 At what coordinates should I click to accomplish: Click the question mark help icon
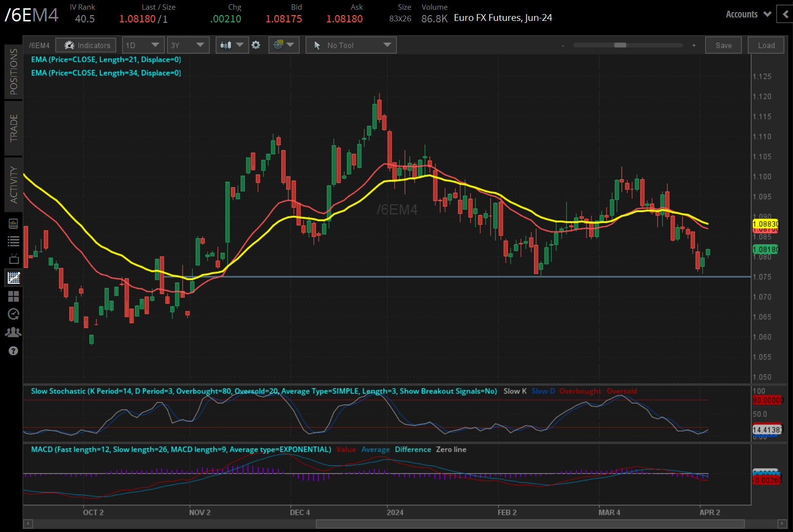[x=14, y=351]
